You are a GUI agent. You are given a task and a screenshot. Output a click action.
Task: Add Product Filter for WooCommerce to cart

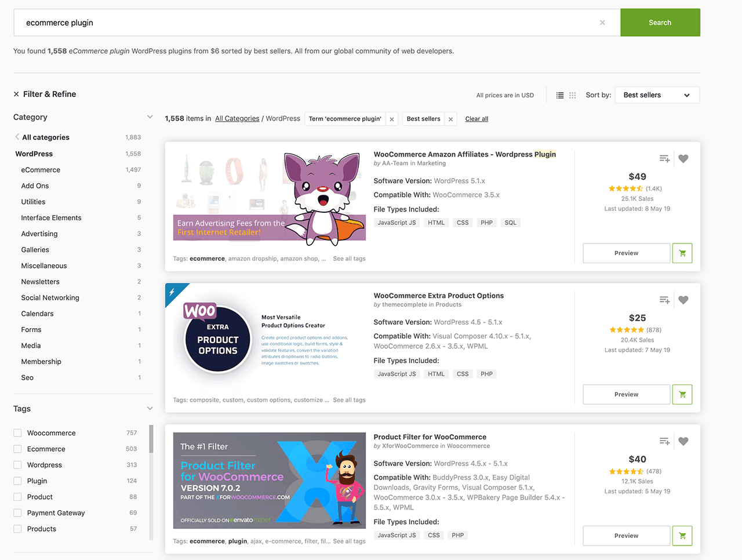682,536
